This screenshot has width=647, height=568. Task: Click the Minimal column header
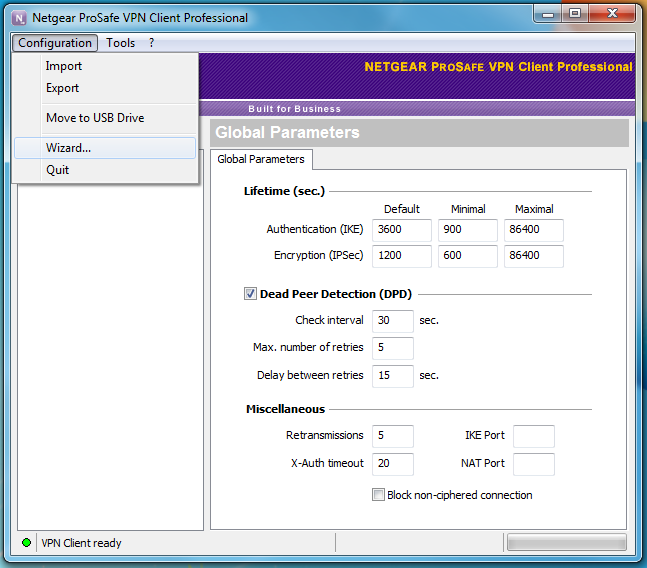click(468, 209)
